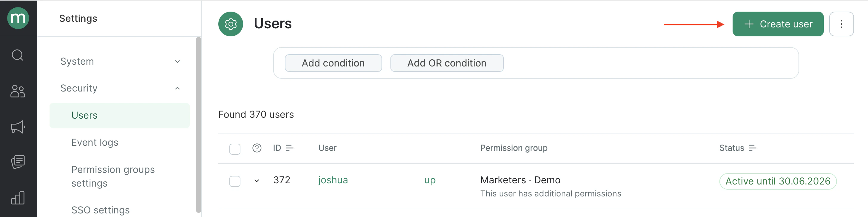Open the messages templates icon
868x217 pixels.
pos(18,162)
